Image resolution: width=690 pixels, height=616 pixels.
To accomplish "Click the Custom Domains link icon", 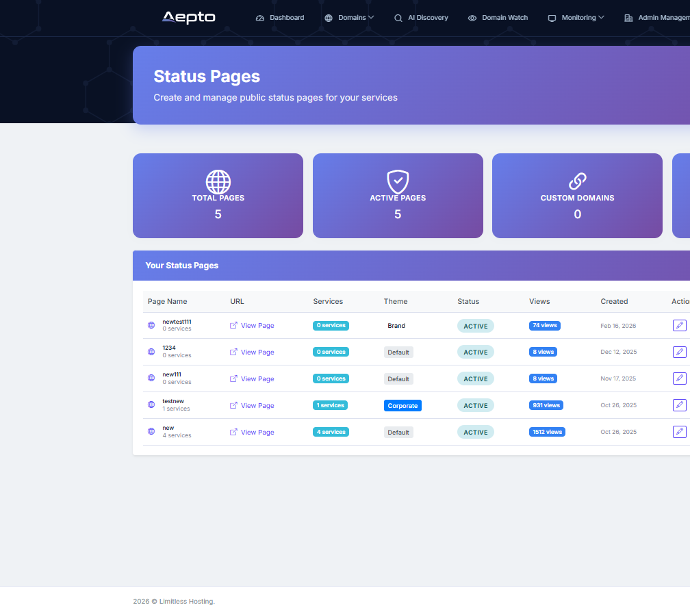I will [x=577, y=181].
